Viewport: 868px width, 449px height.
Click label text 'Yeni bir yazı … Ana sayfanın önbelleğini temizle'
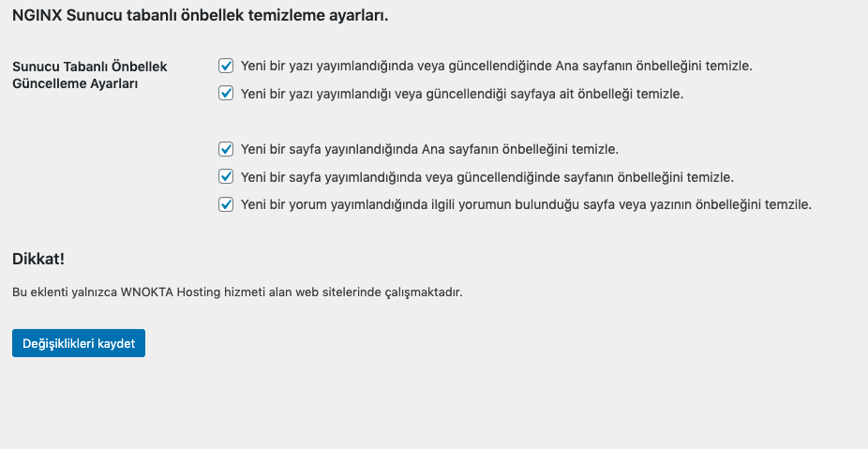496,67
